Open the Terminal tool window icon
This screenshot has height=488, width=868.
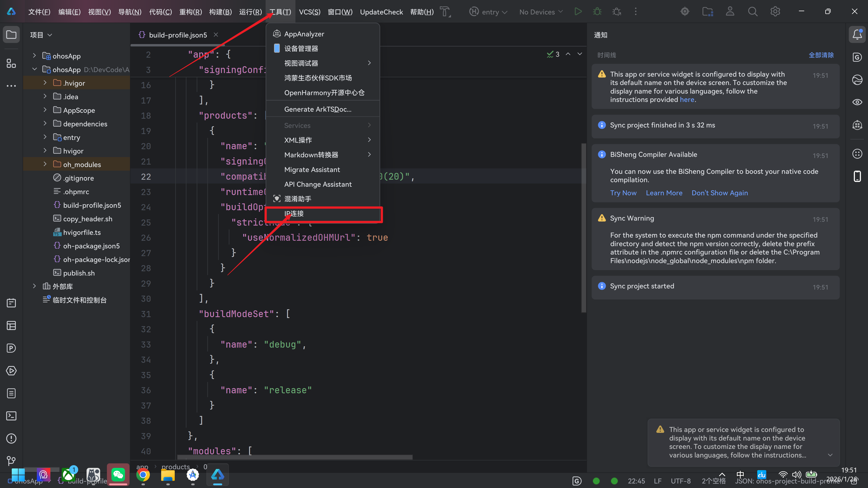11,416
